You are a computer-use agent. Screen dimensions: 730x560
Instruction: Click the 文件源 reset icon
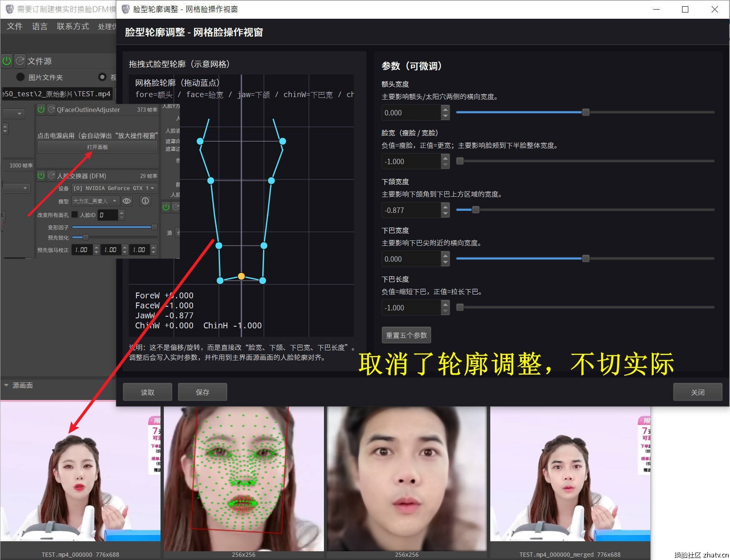pos(20,61)
